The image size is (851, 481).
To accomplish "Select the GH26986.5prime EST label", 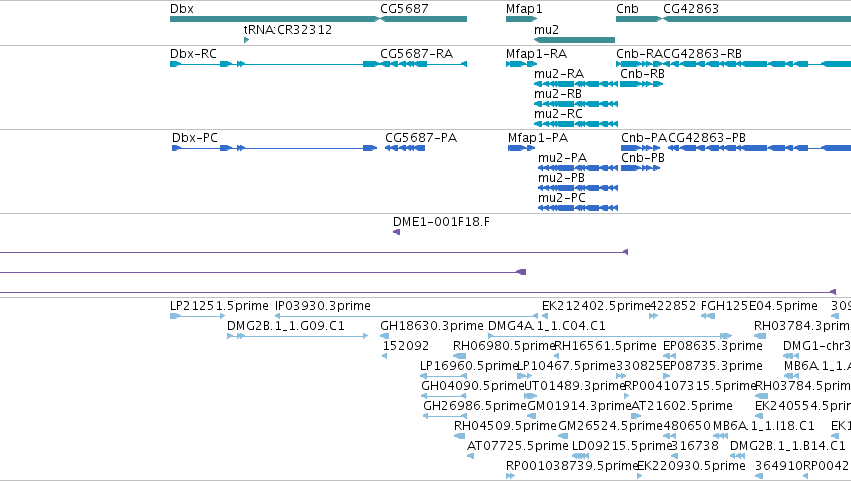I will pos(475,407).
